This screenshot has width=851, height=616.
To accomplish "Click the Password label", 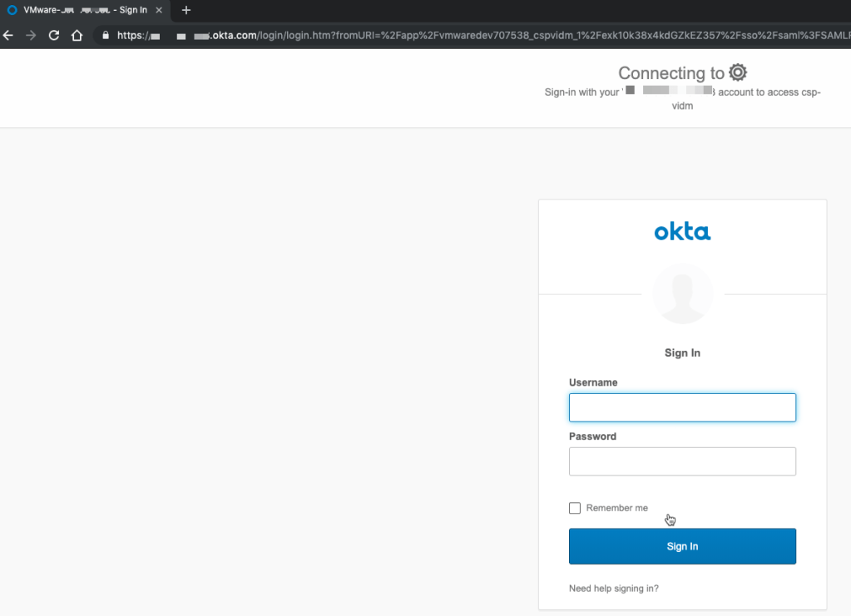I will (592, 436).
